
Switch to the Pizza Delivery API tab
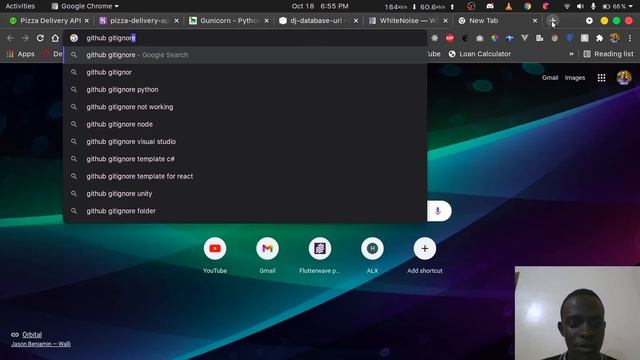click(x=48, y=20)
